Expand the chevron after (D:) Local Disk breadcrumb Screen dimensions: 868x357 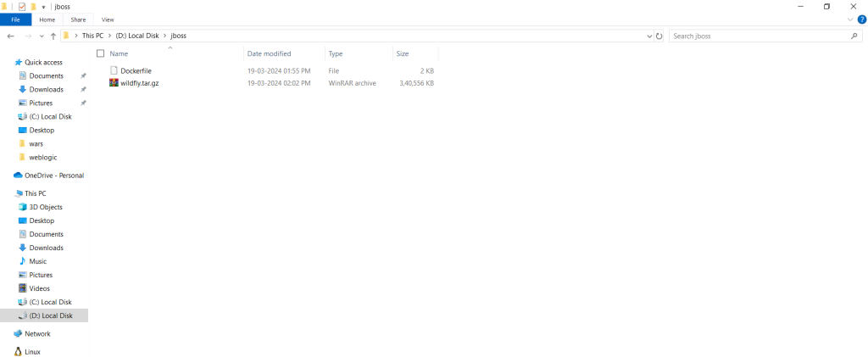(165, 36)
